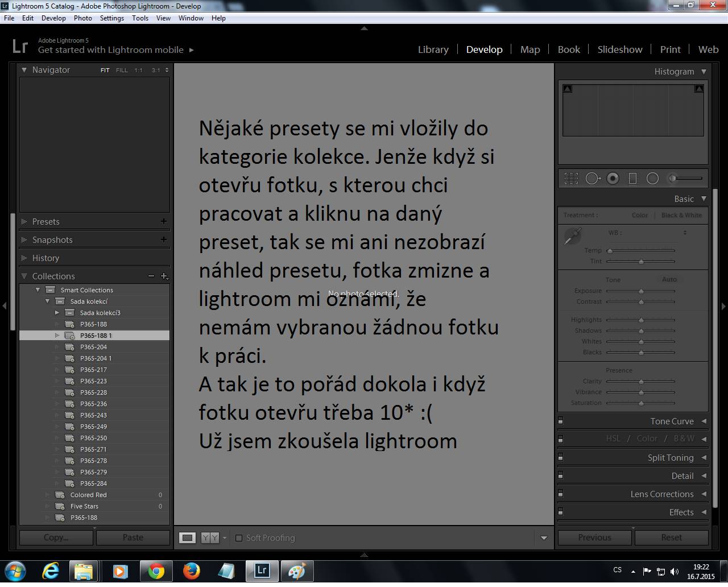Collapse the Navigator panel
This screenshot has height=587, width=728.
tap(24, 70)
